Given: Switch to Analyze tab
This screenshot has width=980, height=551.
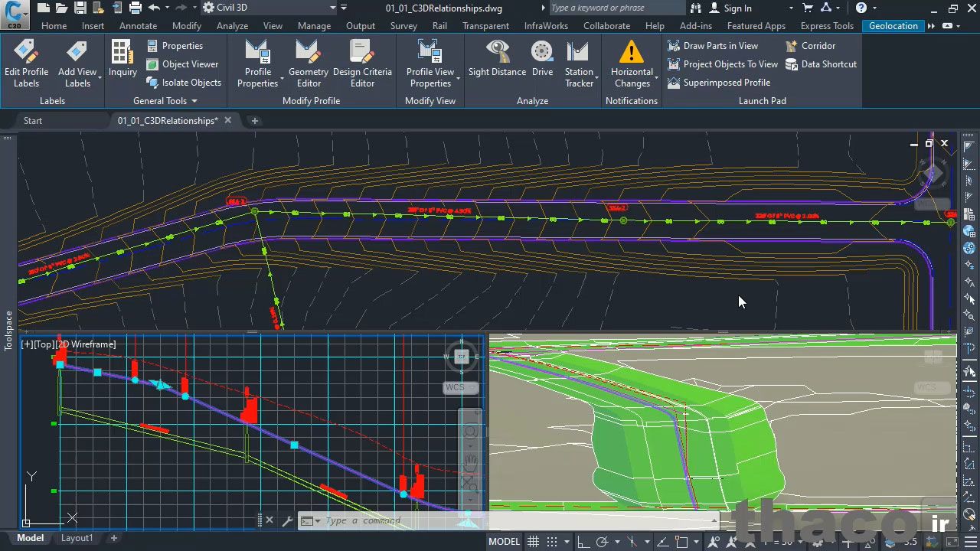Looking at the screenshot, I should coord(232,26).
